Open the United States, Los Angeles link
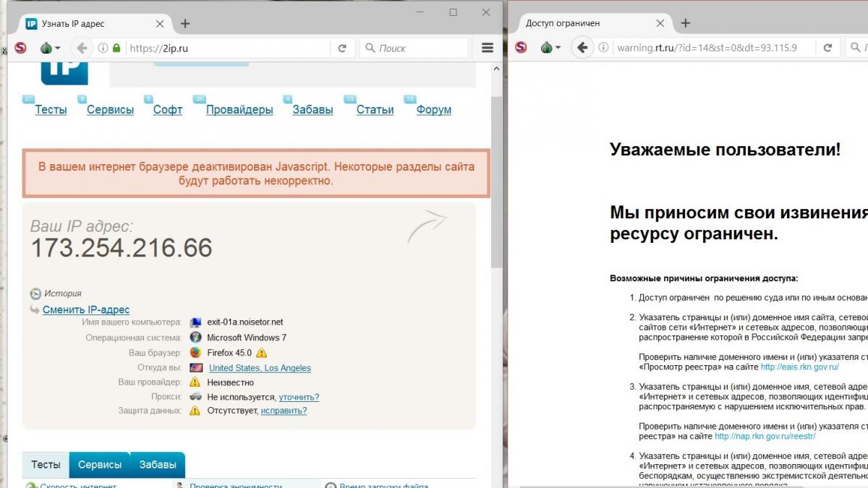868x488 pixels. point(260,368)
